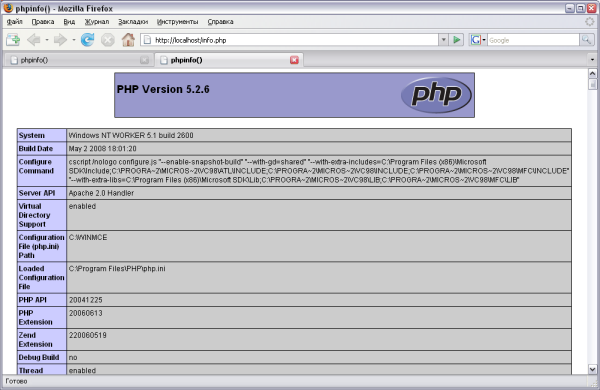600x390 pixels.
Task: Minimize the Firefox window
Action: pyautogui.click(x=570, y=8)
